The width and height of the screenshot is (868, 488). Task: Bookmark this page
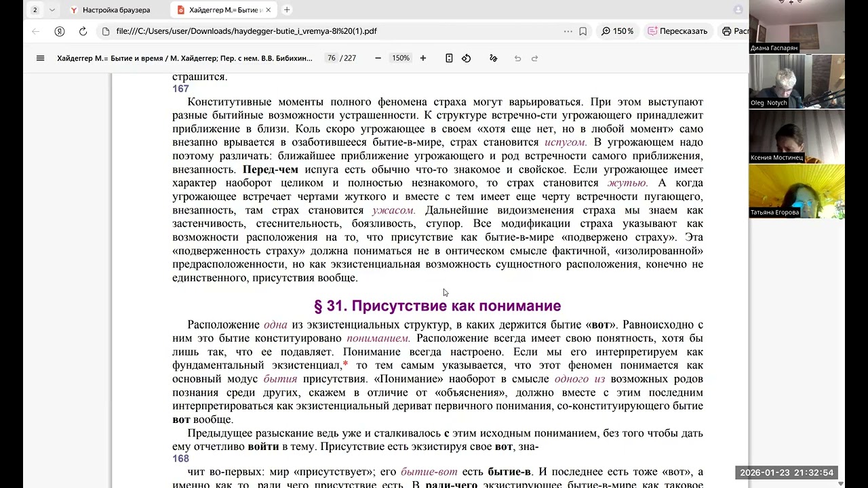(x=583, y=31)
